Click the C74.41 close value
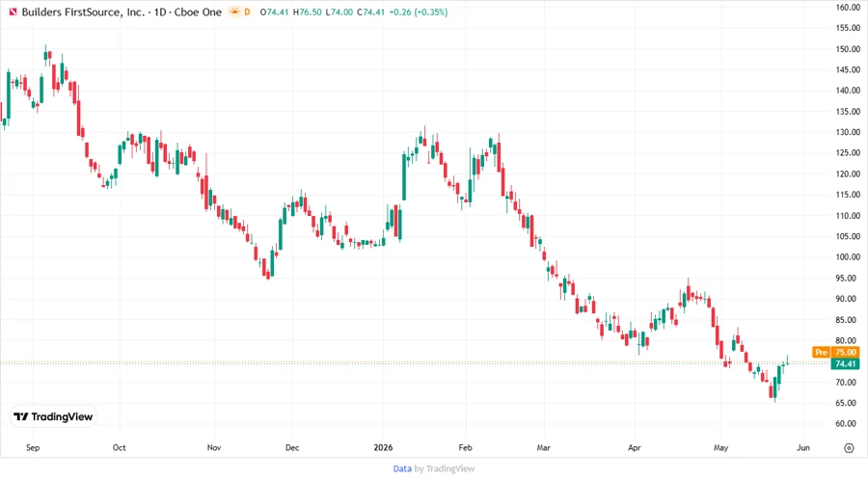The image size is (868, 480). (x=370, y=12)
